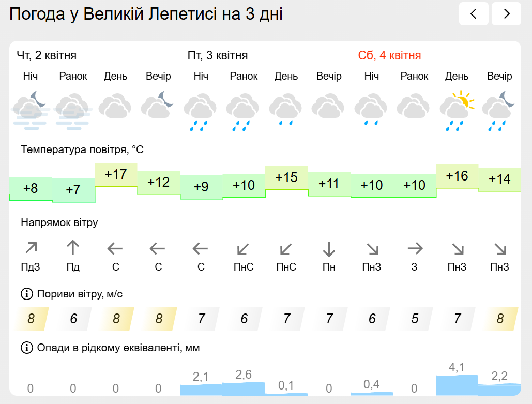Click the previous days arrow button
This screenshot has width=532, height=404.
click(474, 14)
